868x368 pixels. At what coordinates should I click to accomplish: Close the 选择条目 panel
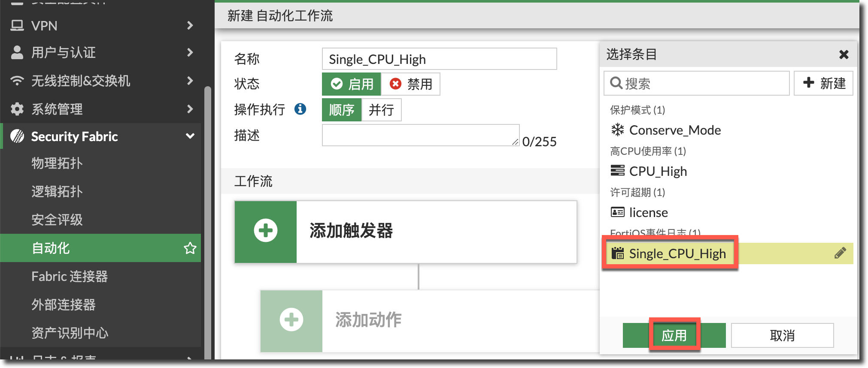pos(844,54)
